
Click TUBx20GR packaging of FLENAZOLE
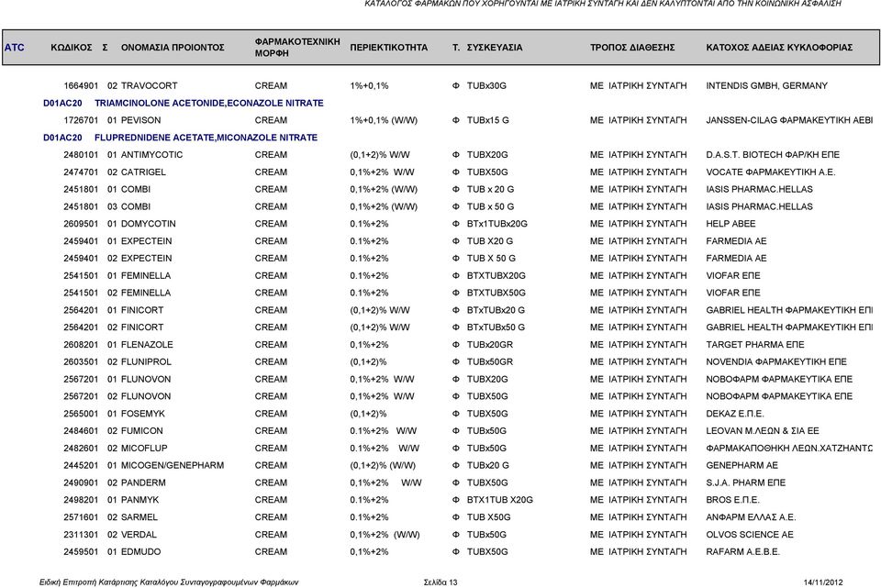point(490,345)
